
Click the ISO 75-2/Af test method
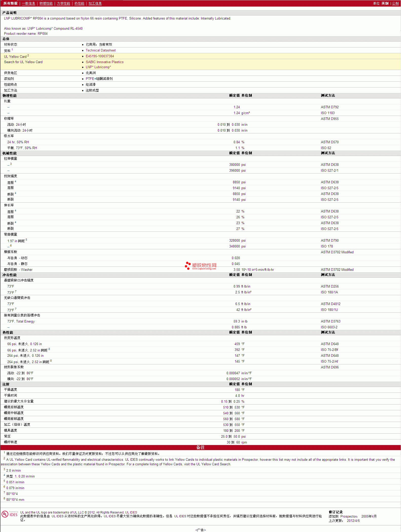pos(329,362)
